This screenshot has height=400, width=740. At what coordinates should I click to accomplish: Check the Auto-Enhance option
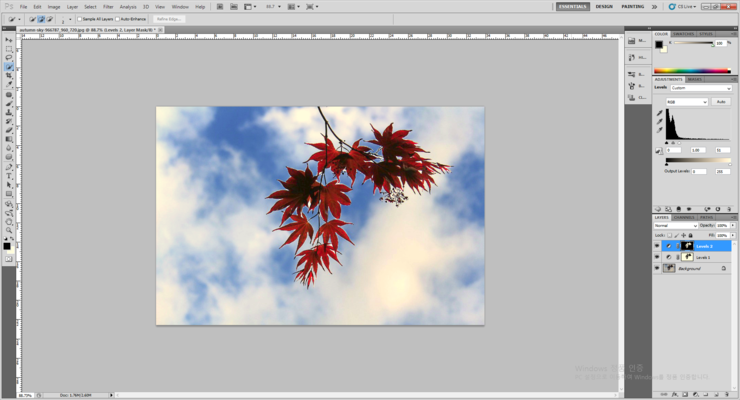pos(118,18)
